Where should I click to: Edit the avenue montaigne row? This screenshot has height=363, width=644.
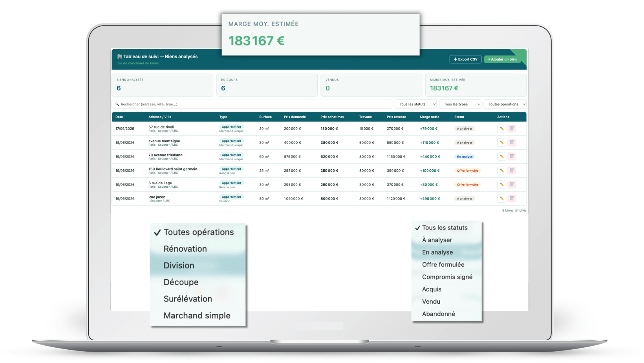(501, 143)
